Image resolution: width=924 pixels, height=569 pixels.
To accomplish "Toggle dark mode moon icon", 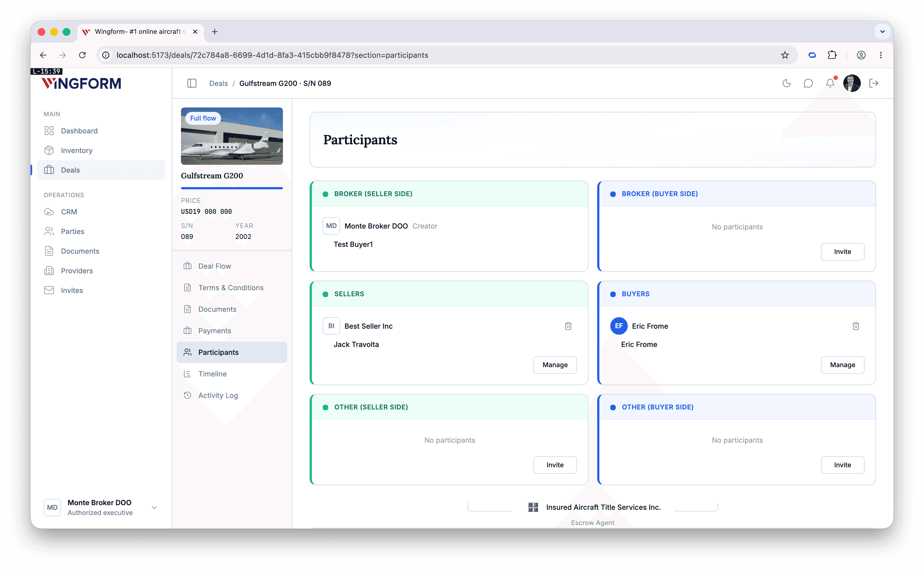I will tap(786, 83).
